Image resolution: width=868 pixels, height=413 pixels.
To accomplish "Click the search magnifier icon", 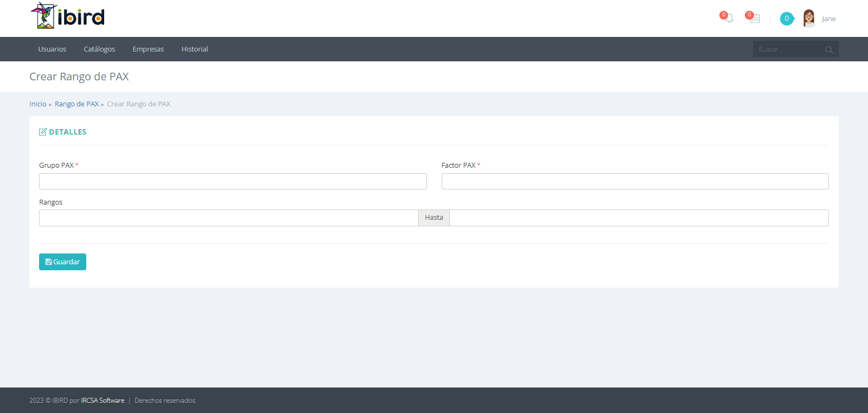I will click(x=829, y=49).
